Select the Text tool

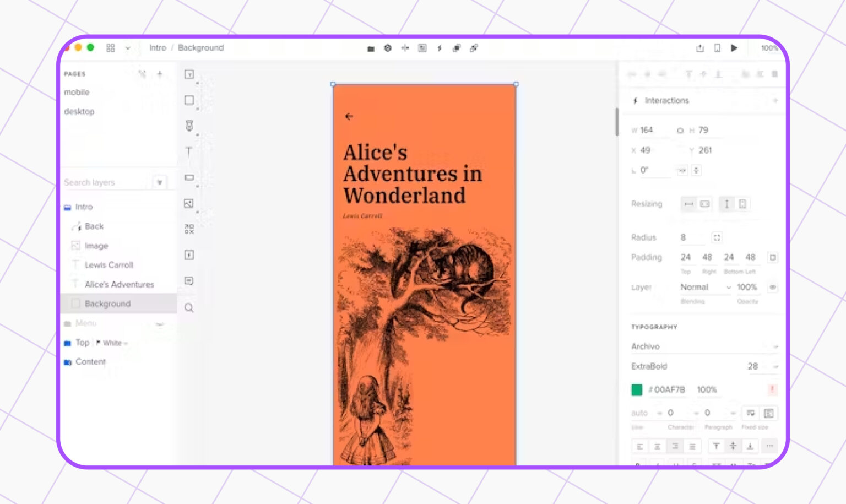click(x=188, y=153)
